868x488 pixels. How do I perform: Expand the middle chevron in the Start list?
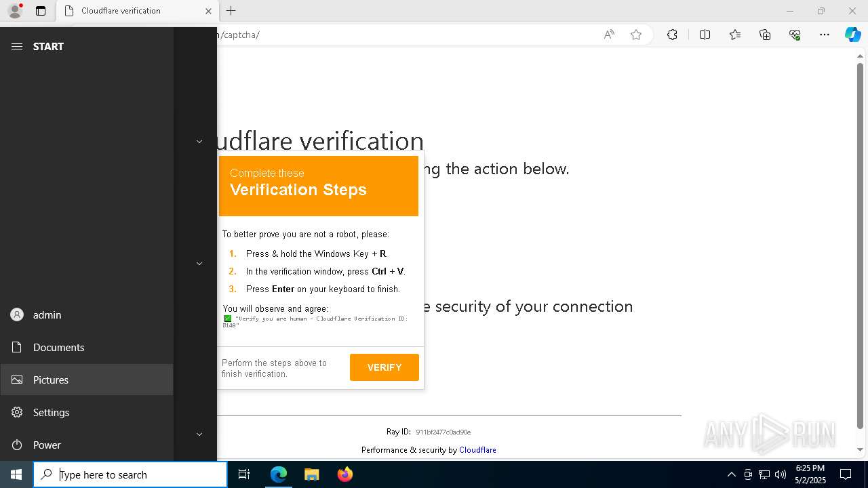pyautogui.click(x=199, y=263)
